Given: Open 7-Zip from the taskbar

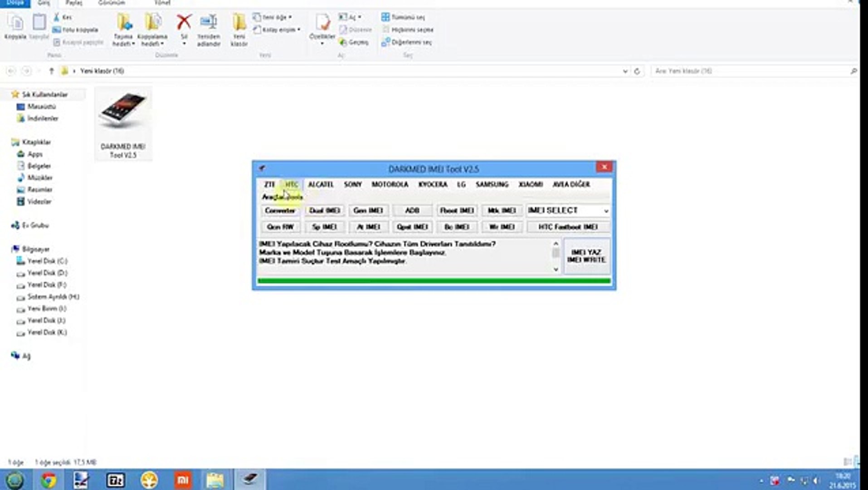Looking at the screenshot, I should [115, 480].
